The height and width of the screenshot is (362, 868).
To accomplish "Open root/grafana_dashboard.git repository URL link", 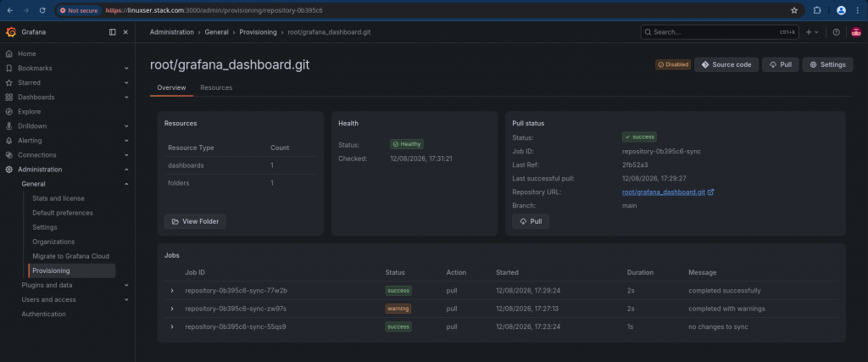I will tap(668, 192).
